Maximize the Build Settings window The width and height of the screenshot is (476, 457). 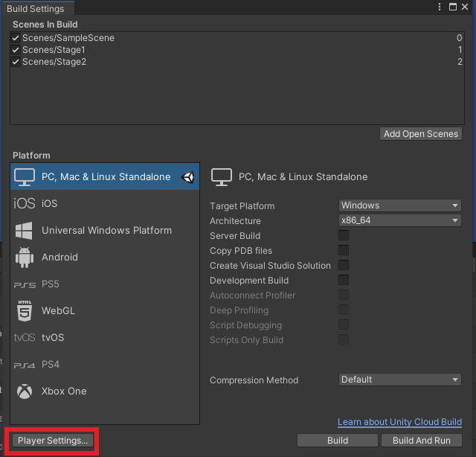click(x=453, y=7)
